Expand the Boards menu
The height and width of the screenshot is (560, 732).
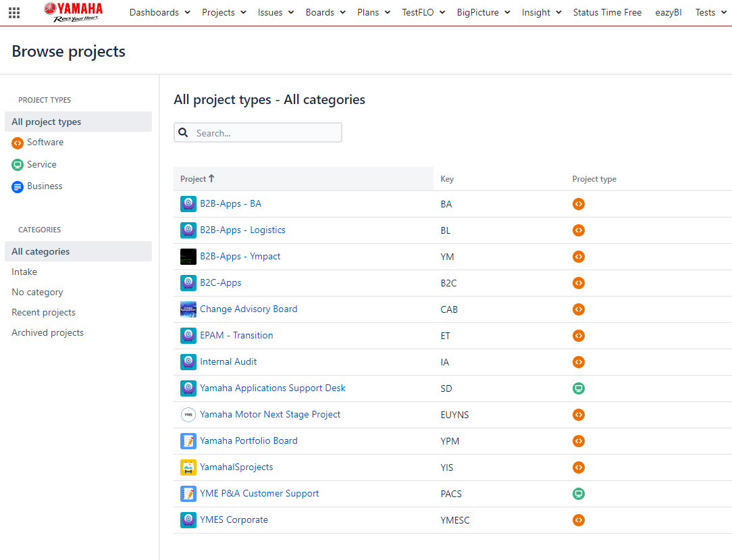pyautogui.click(x=325, y=13)
